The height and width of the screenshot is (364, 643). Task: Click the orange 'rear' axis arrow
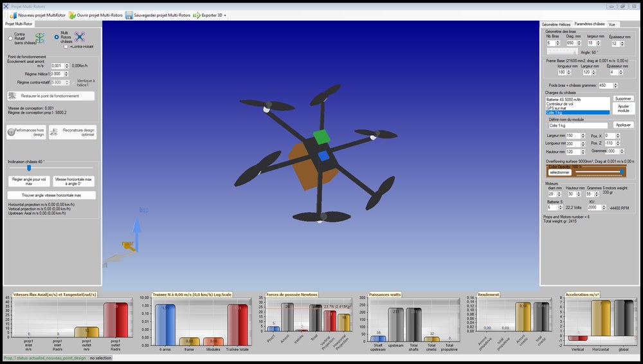tap(129, 246)
